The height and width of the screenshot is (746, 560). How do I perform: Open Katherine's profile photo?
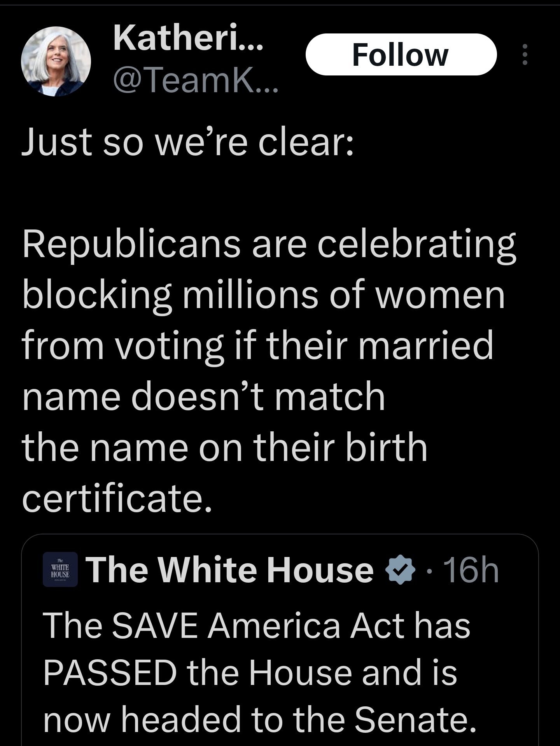coord(56,62)
